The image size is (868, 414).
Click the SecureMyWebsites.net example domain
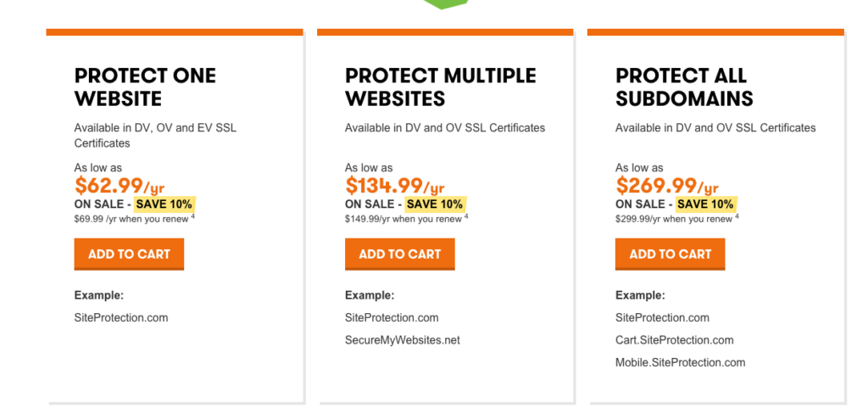tap(402, 340)
